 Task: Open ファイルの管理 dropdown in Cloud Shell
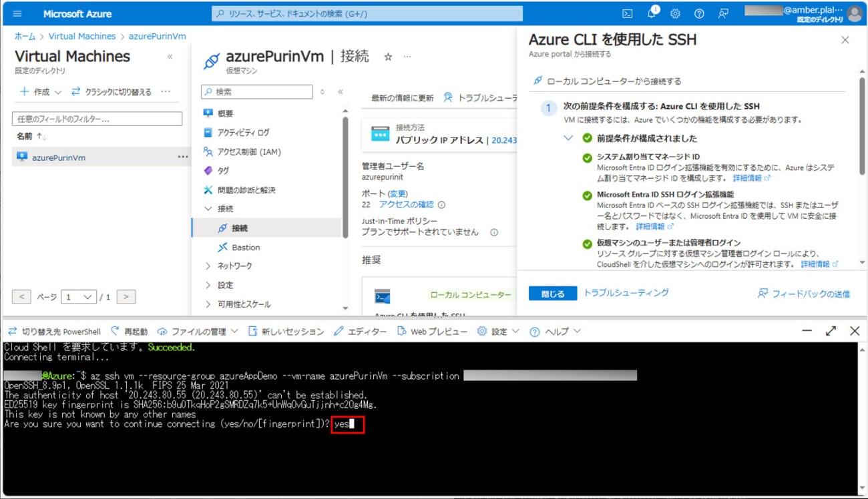coord(198,332)
